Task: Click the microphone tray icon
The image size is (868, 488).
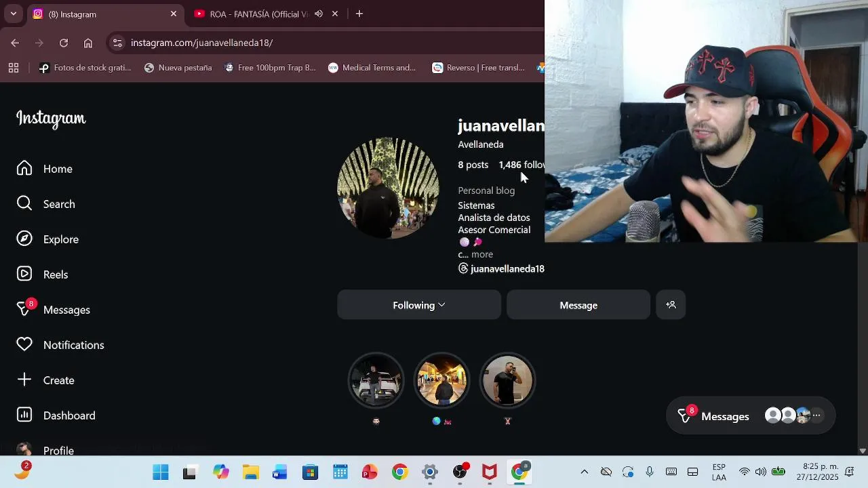Action: [650, 472]
